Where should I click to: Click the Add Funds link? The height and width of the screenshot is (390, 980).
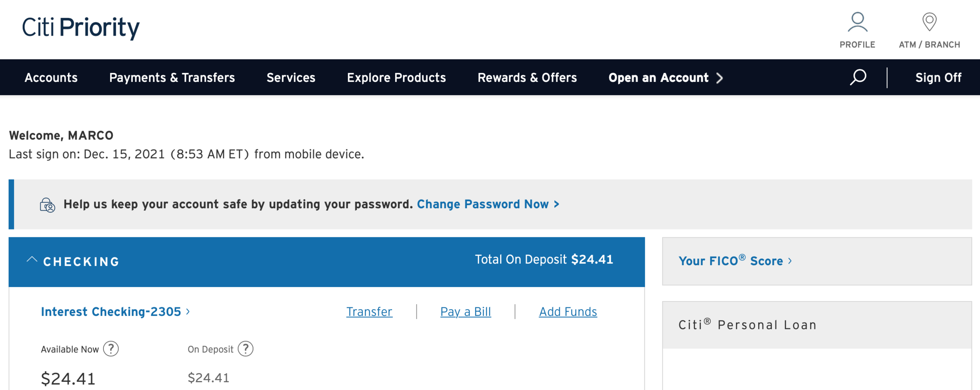pos(568,312)
